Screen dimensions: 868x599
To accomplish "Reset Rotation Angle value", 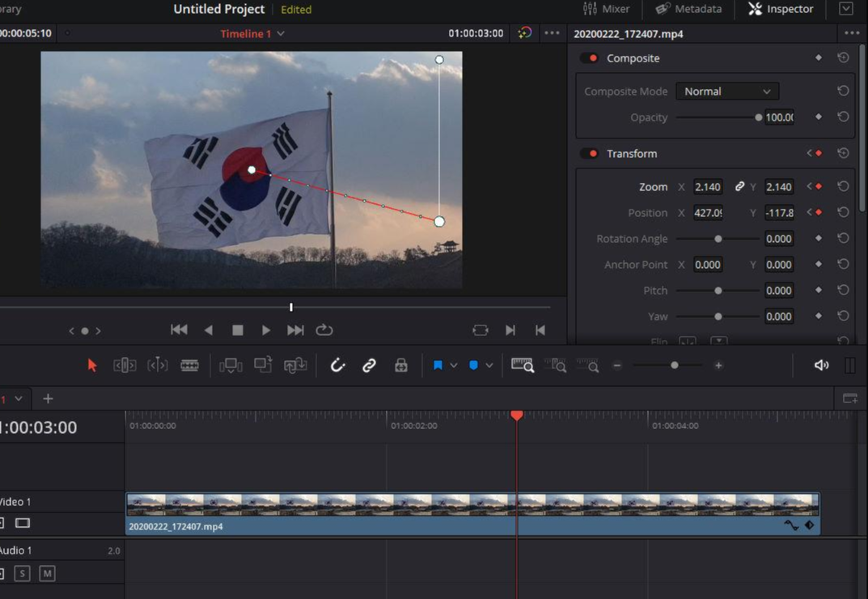I will 843,238.
